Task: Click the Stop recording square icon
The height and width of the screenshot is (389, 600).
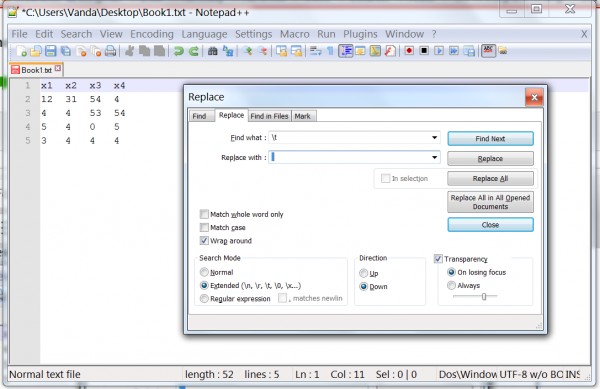Action: [424, 51]
